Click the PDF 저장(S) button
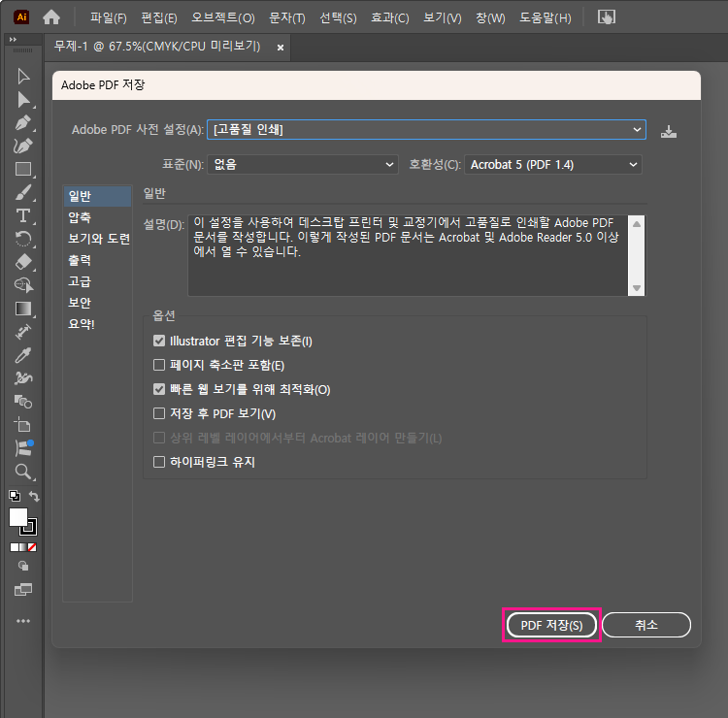Viewport: 728px width, 718px height. click(x=551, y=625)
